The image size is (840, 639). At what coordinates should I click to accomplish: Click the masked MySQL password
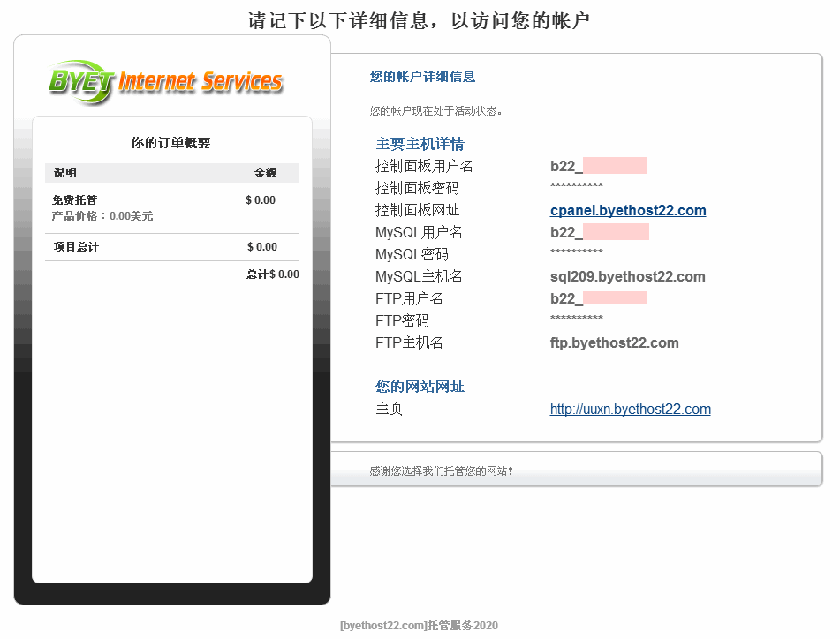click(577, 252)
